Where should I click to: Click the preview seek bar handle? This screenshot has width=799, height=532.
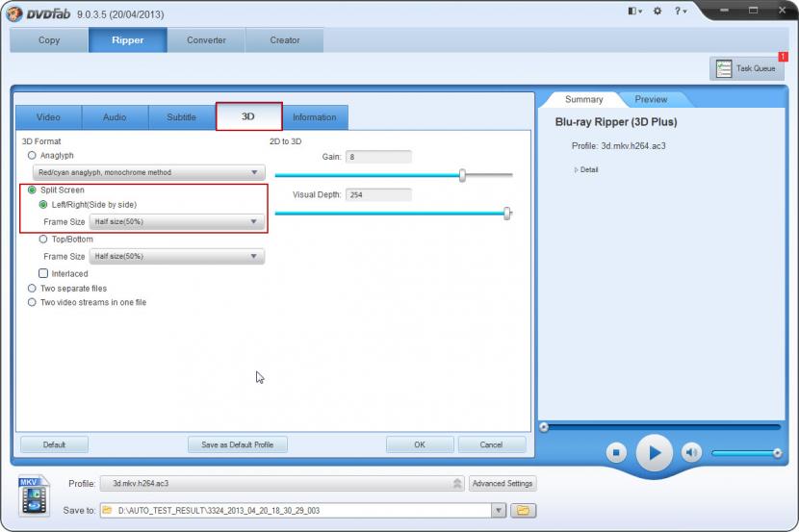click(544, 427)
